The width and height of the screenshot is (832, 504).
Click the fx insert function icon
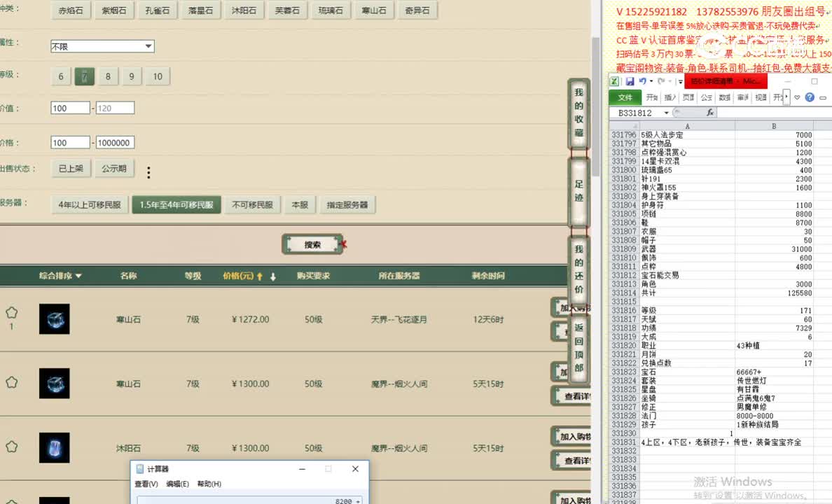710,113
